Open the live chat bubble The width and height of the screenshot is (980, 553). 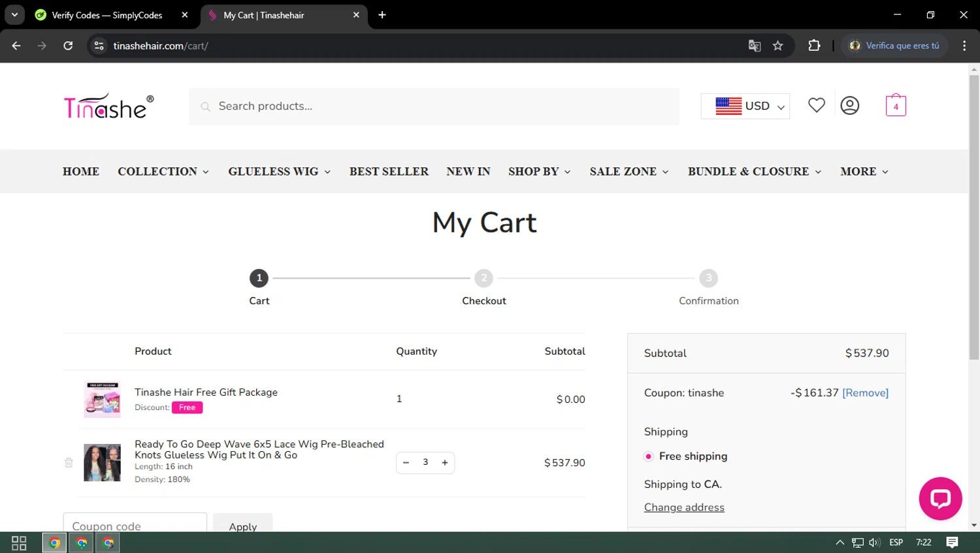[940, 499]
